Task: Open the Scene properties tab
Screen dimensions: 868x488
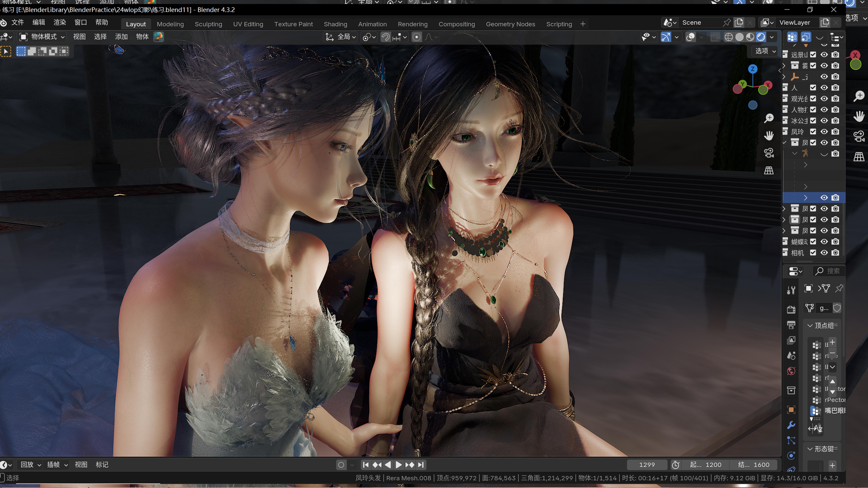Action: click(791, 356)
